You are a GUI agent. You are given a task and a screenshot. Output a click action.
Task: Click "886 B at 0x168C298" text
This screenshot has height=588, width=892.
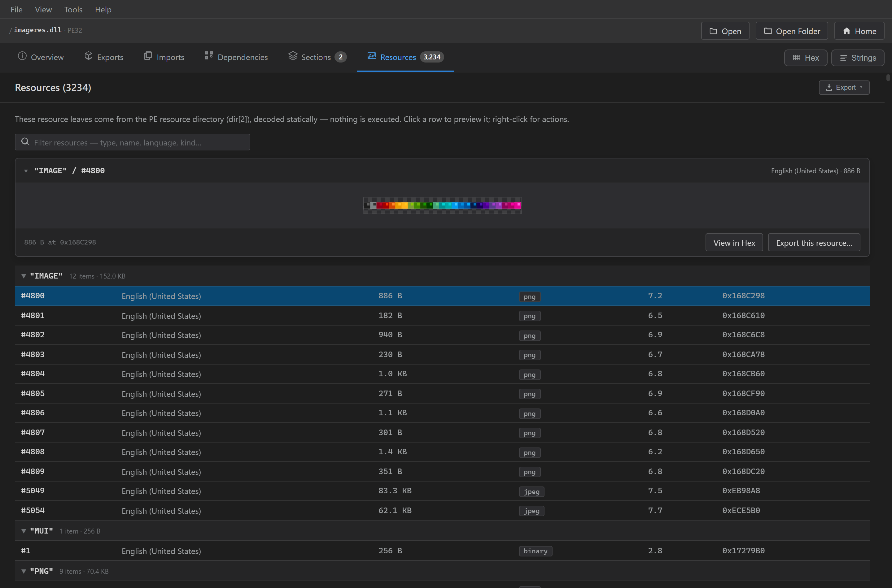point(60,242)
